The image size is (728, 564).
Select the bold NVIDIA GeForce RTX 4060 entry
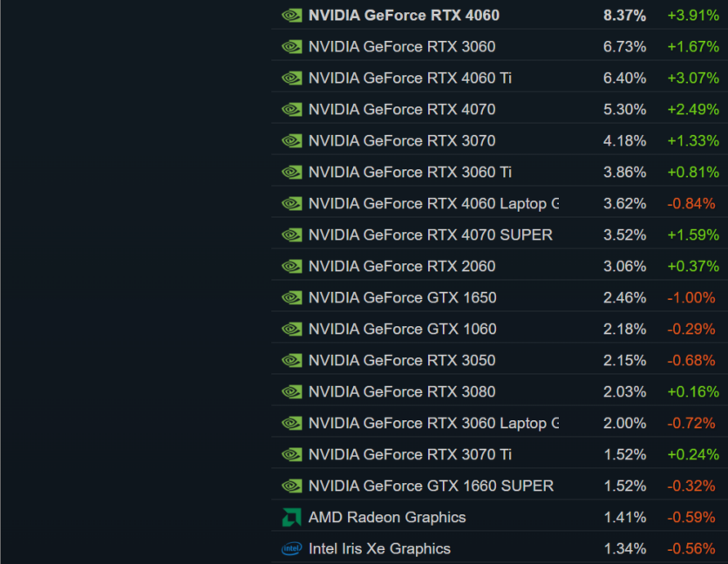click(x=404, y=15)
